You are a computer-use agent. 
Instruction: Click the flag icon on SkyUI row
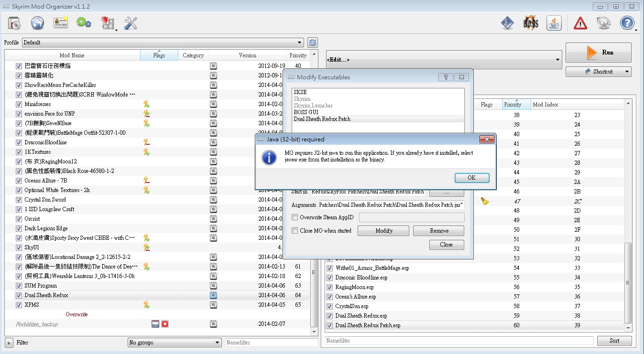(147, 247)
